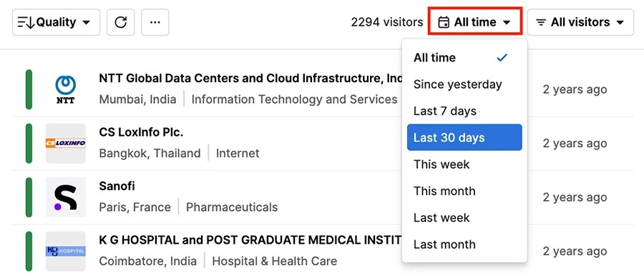644x278 pixels.
Task: Select the highlighted Last 30 days option
Action: click(x=464, y=138)
